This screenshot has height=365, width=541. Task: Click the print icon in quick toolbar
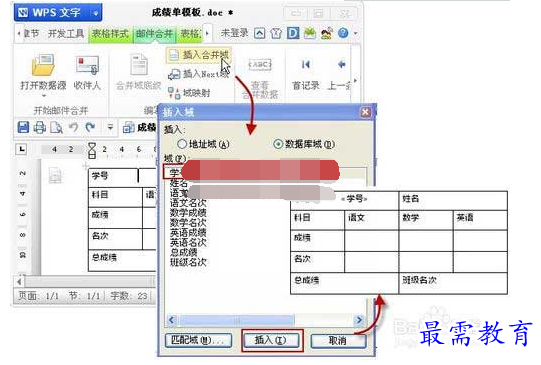[40, 128]
